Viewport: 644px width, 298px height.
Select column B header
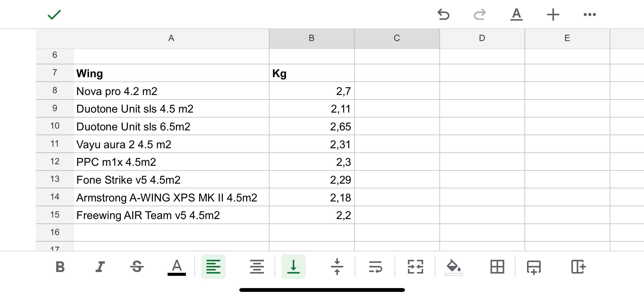[312, 38]
